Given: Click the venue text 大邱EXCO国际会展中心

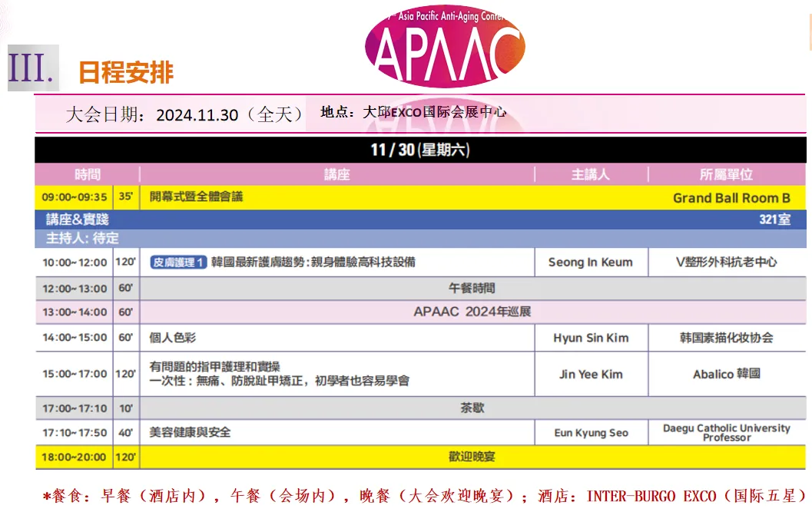Looking at the screenshot, I should pyautogui.click(x=435, y=112).
